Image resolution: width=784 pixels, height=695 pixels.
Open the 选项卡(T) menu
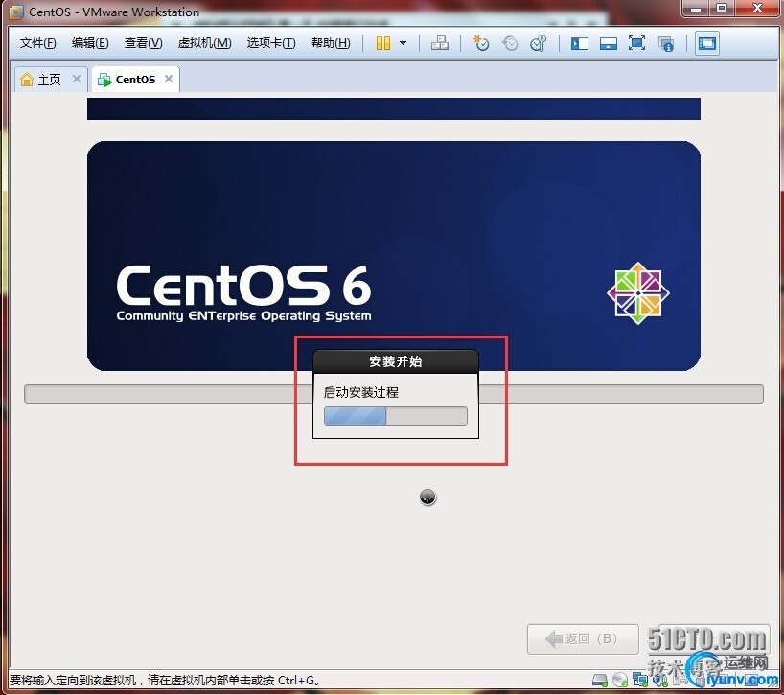coord(271,43)
